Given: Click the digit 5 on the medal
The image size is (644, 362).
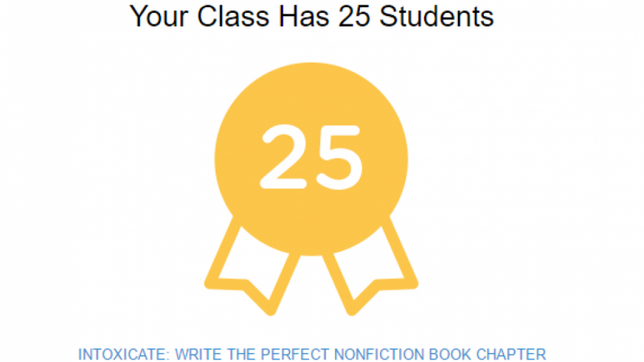Looking at the screenshot, I should click(339, 158).
